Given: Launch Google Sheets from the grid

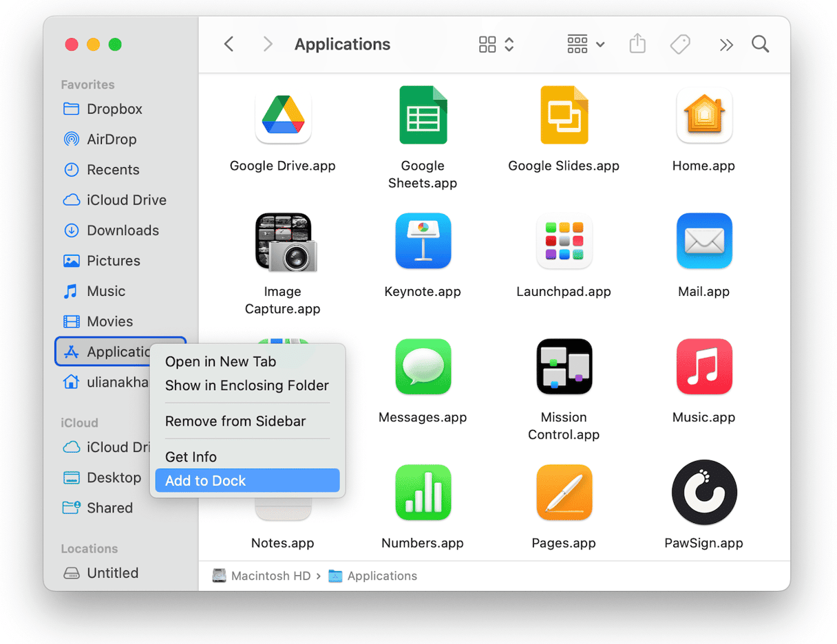Looking at the screenshot, I should pyautogui.click(x=423, y=115).
